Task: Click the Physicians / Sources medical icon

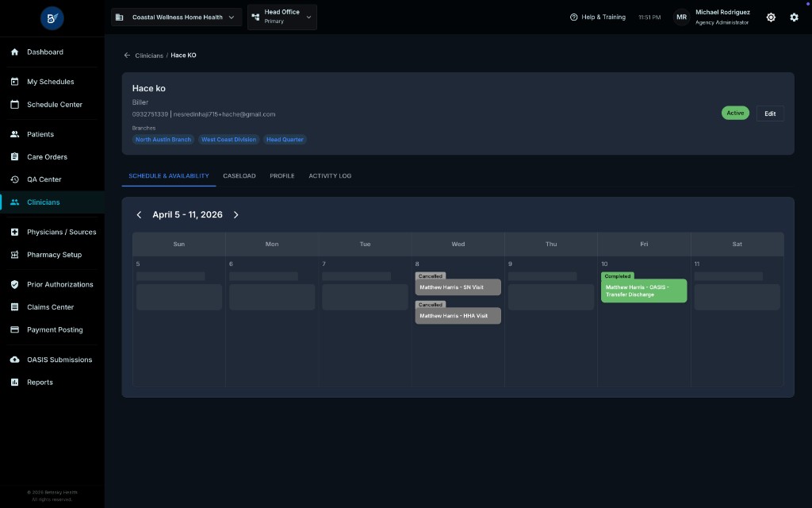Action: [14, 232]
